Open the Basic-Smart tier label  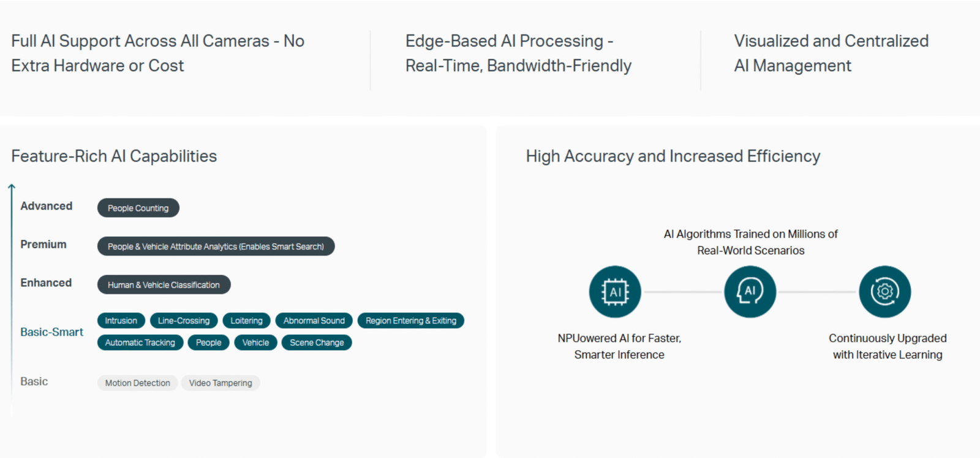click(x=51, y=332)
